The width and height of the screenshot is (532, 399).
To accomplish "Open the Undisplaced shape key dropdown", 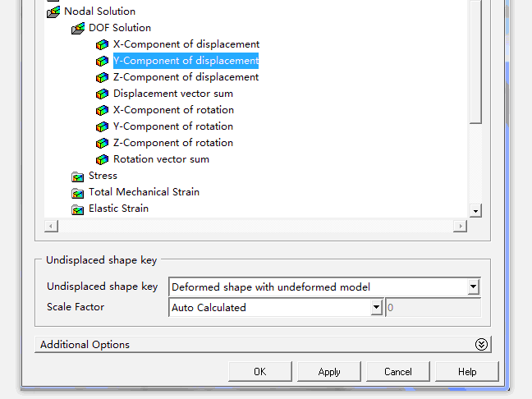I will point(473,287).
